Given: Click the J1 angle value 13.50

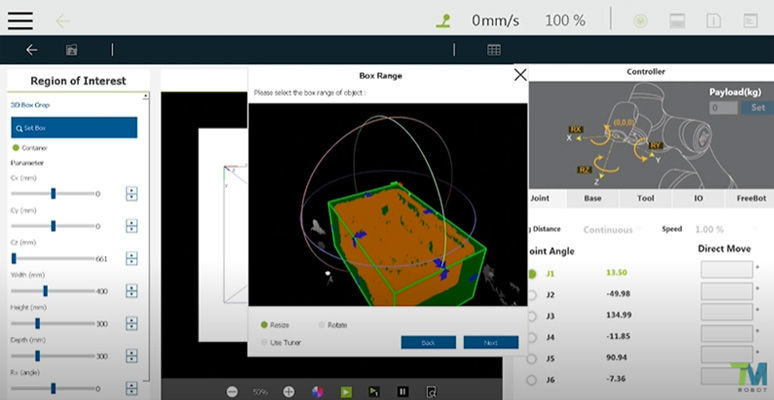Looking at the screenshot, I should [617, 273].
